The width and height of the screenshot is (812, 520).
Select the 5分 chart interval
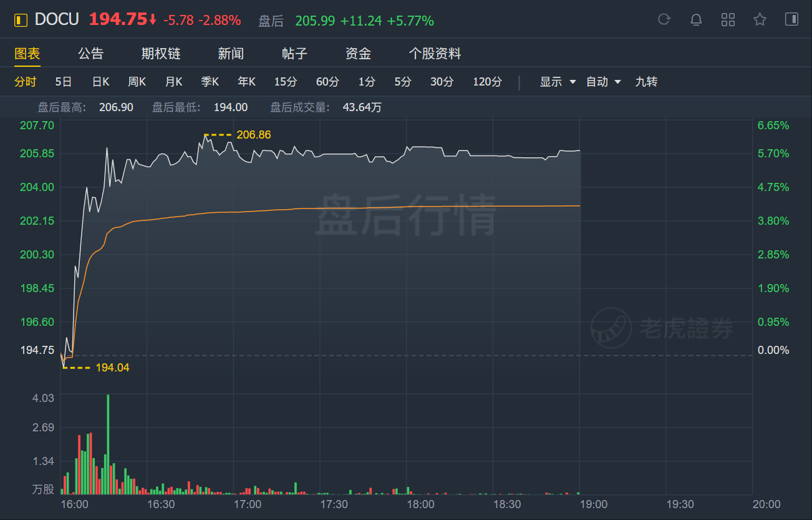coord(403,82)
